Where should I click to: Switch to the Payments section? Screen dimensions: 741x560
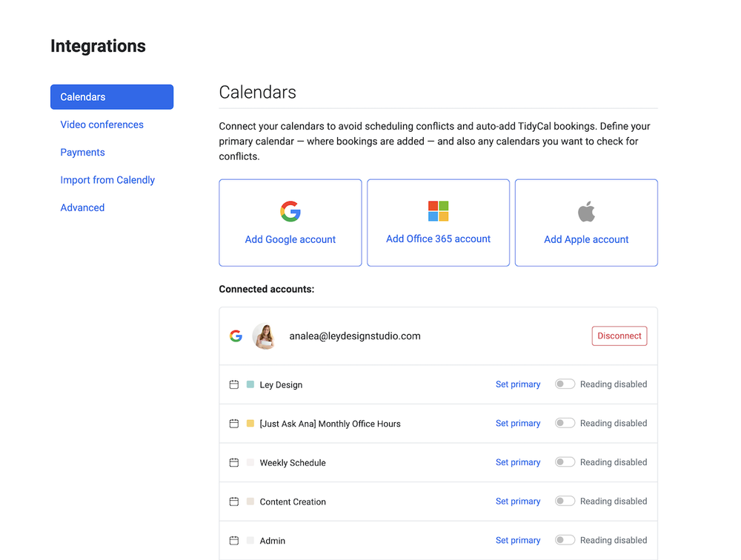(x=82, y=152)
